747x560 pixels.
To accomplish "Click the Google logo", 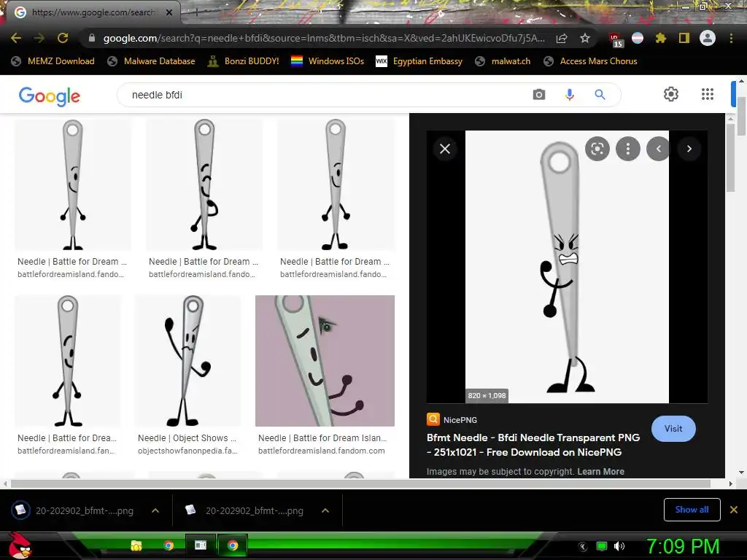I will coord(50,96).
